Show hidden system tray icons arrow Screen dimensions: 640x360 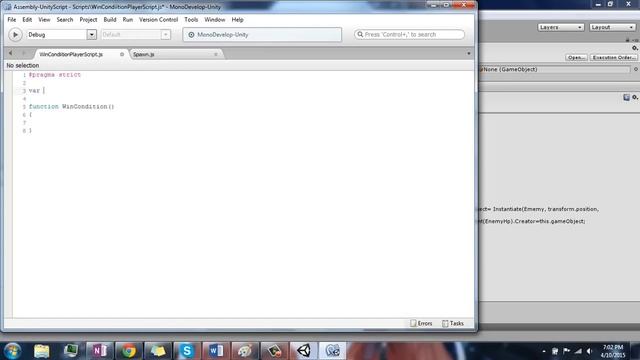544,351
